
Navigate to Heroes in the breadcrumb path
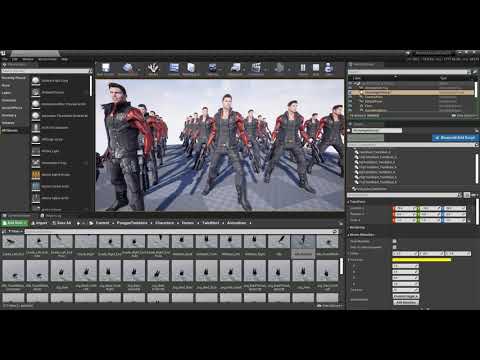(188, 223)
